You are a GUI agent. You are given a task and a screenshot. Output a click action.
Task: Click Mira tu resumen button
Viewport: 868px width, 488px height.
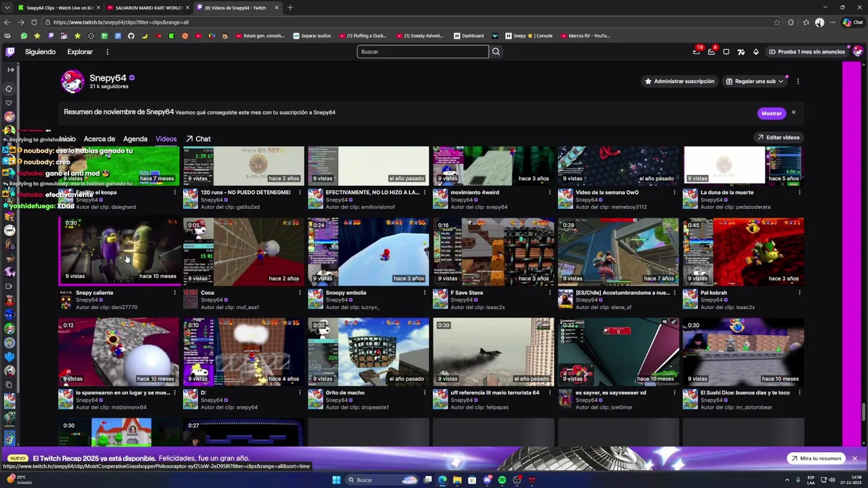pyautogui.click(x=816, y=458)
